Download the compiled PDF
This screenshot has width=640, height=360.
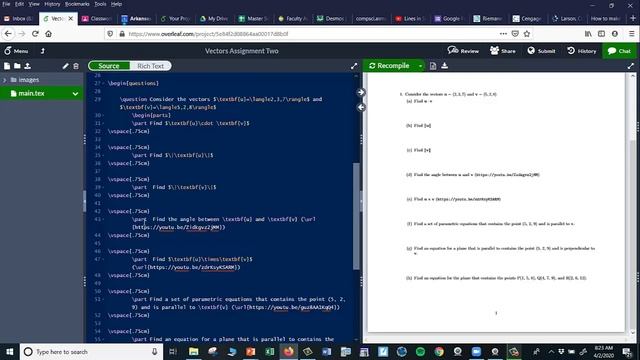[x=444, y=66]
